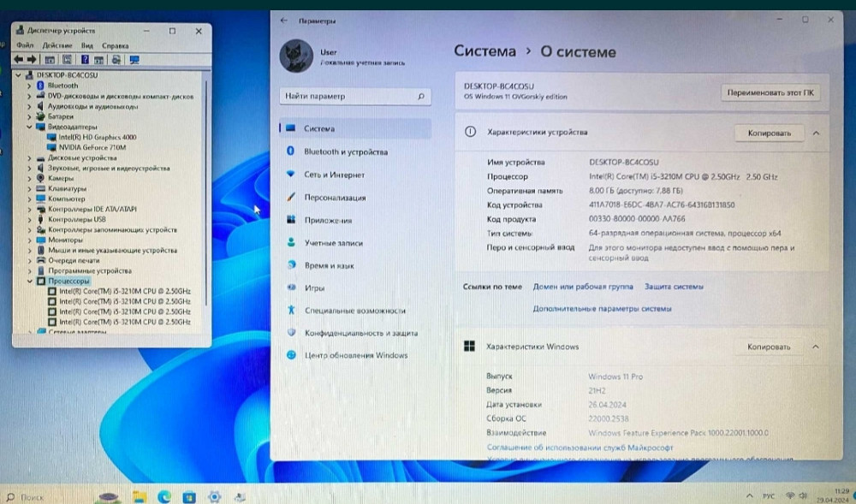This screenshot has height=504, width=856.
Task: Expand the Bluetooth node in device tree
Action: point(30,86)
